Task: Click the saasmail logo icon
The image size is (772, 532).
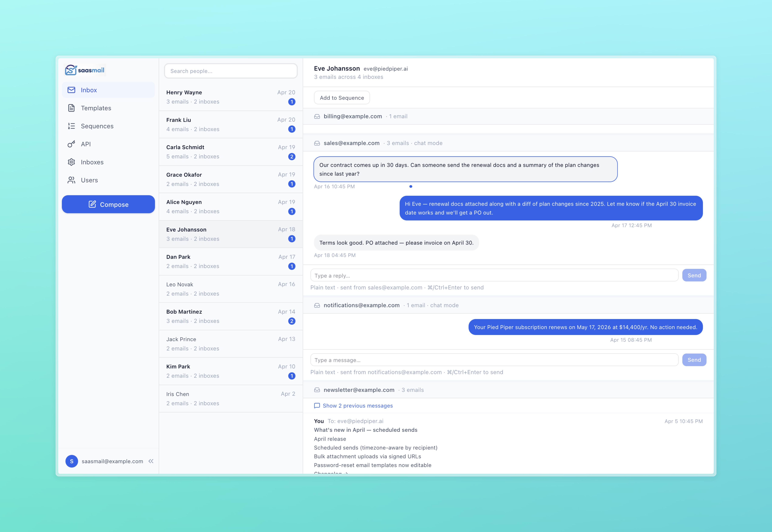Action: (x=71, y=70)
